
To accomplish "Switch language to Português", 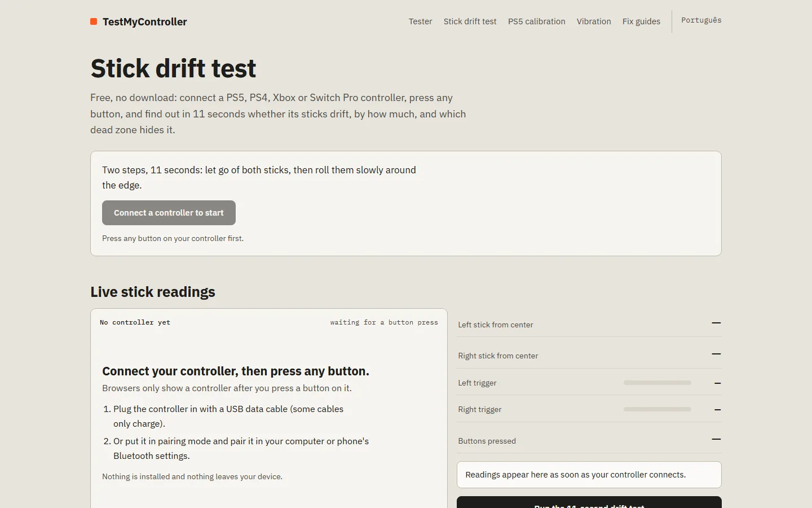I will (x=701, y=20).
